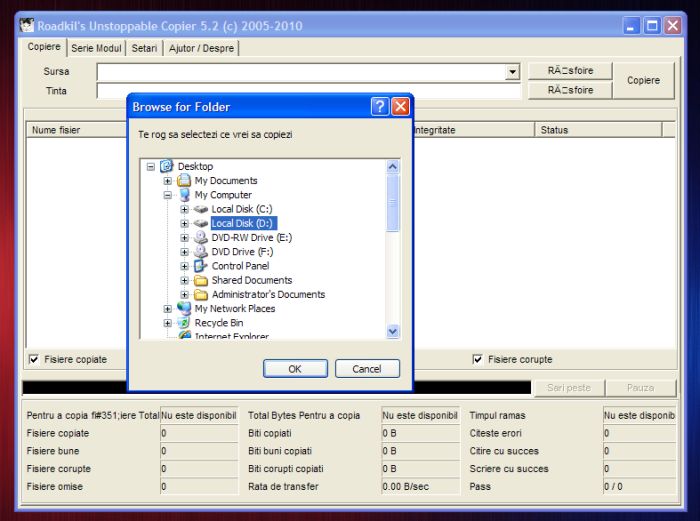Click the Shared Documents folder icon
Image resolution: width=700 pixels, height=521 pixels.
(x=201, y=280)
